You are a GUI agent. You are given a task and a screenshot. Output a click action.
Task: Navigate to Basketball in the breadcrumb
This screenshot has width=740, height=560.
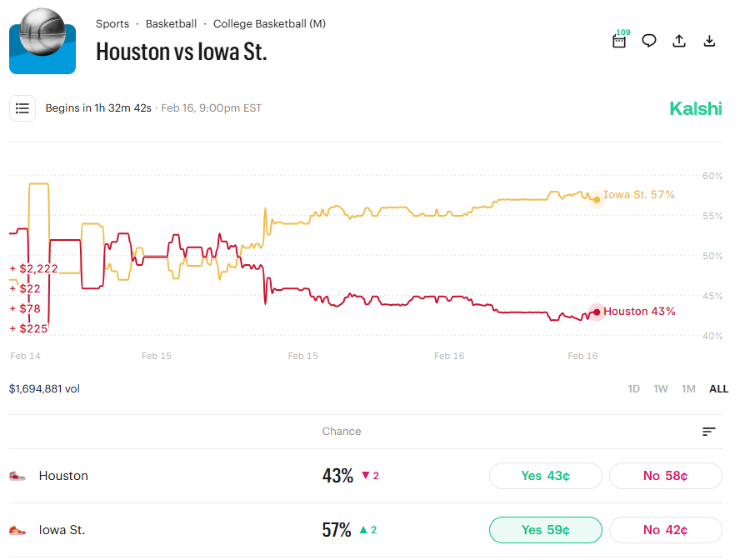(171, 23)
